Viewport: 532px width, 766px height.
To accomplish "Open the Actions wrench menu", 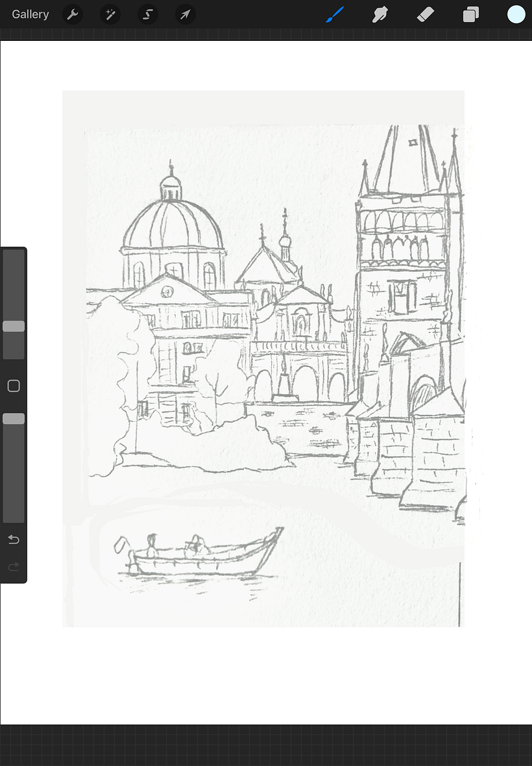I will 73,14.
